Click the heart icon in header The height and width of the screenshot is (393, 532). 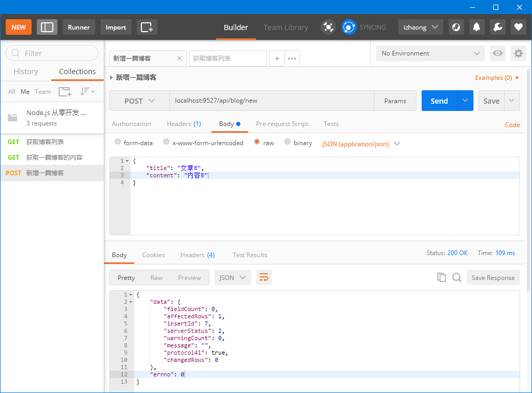coord(518,27)
